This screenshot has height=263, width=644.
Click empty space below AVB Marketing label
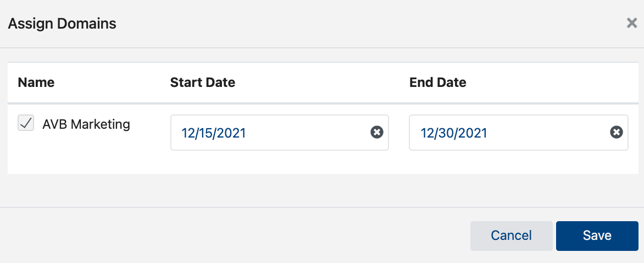click(82, 157)
